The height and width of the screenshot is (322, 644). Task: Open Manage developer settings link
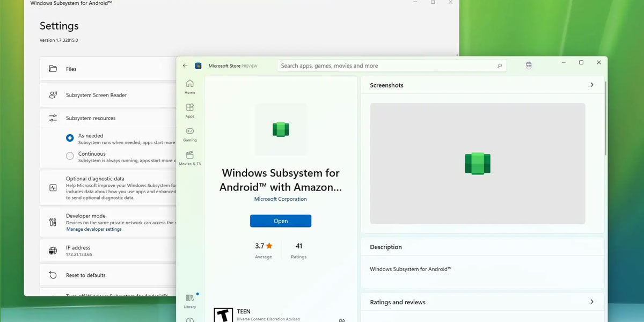(94, 229)
